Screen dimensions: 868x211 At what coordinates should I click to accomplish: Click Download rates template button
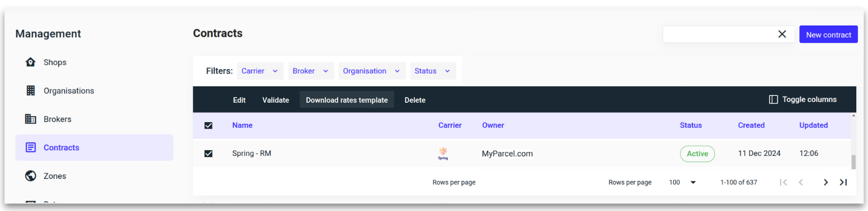346,100
